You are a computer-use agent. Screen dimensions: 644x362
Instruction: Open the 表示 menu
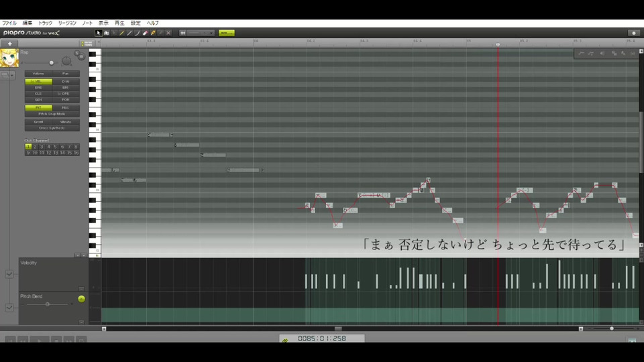tap(103, 23)
